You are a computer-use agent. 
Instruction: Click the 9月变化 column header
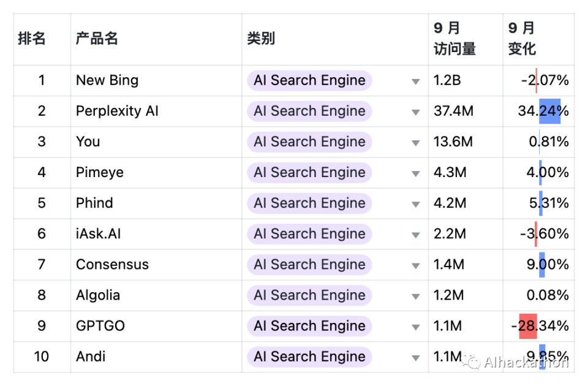522,39
